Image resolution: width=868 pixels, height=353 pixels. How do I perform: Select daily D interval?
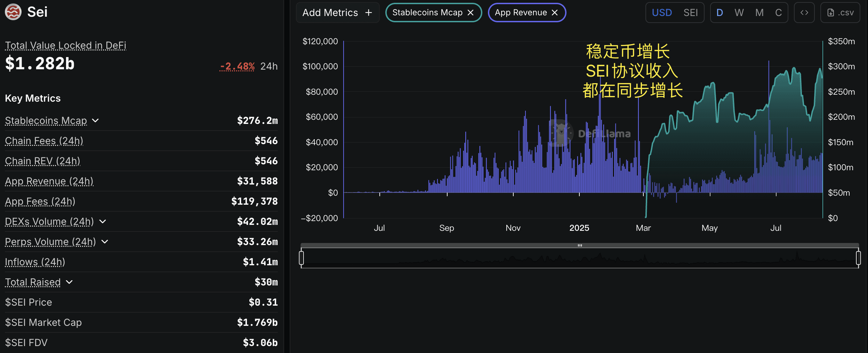point(720,13)
